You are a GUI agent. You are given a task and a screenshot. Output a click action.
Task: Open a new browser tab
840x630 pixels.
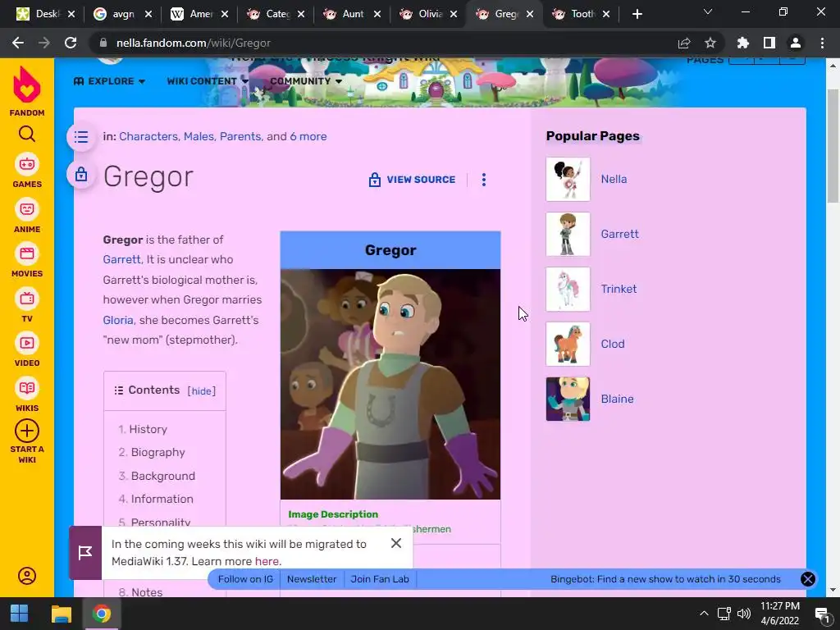click(x=637, y=14)
